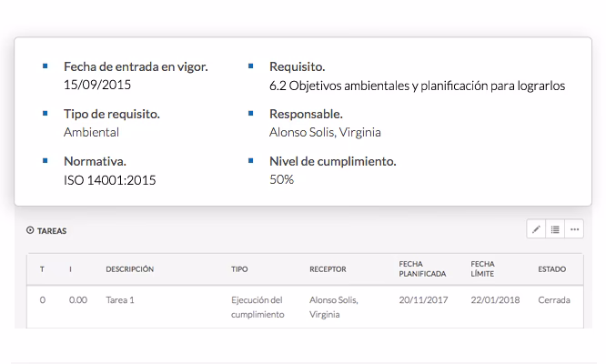Click receptor Alonso Solis, Virginia in table
The width and height of the screenshot is (606, 364).
point(333,307)
